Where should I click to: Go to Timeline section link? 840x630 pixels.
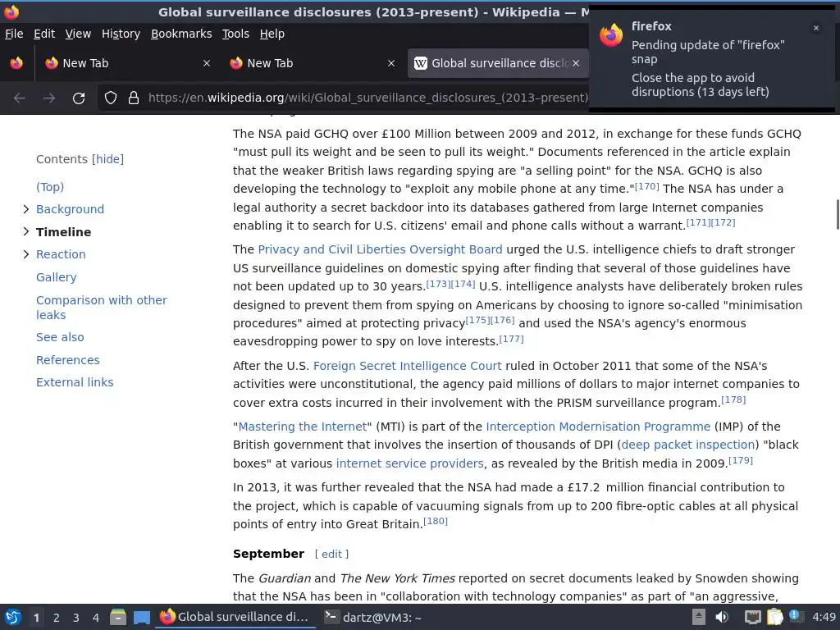coord(63,232)
